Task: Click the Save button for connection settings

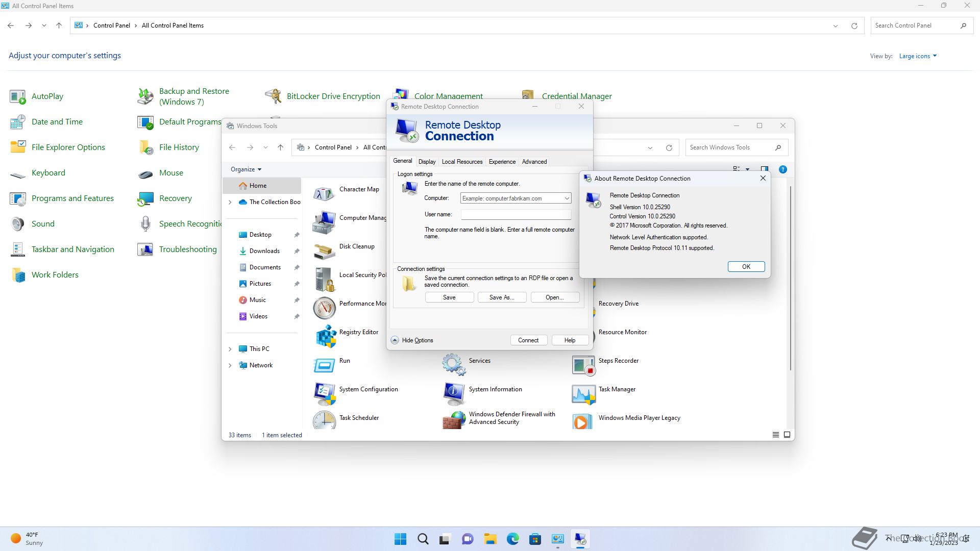Action: tap(449, 297)
